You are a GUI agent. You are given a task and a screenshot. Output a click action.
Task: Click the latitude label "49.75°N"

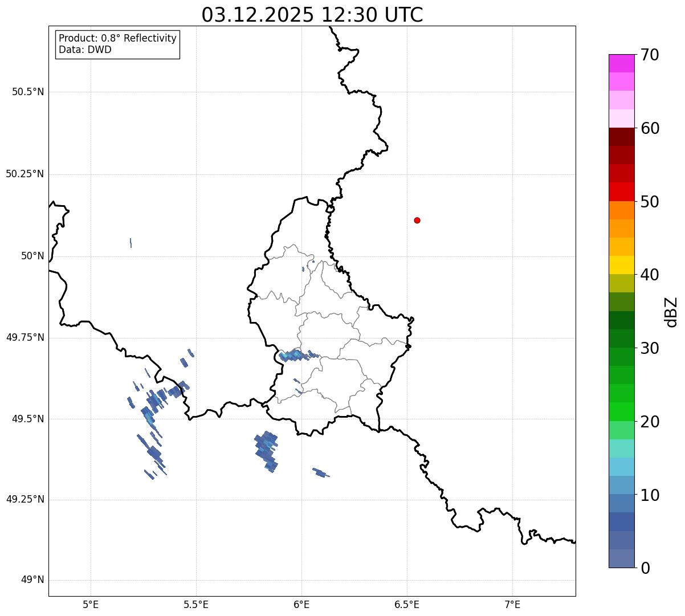(x=25, y=337)
